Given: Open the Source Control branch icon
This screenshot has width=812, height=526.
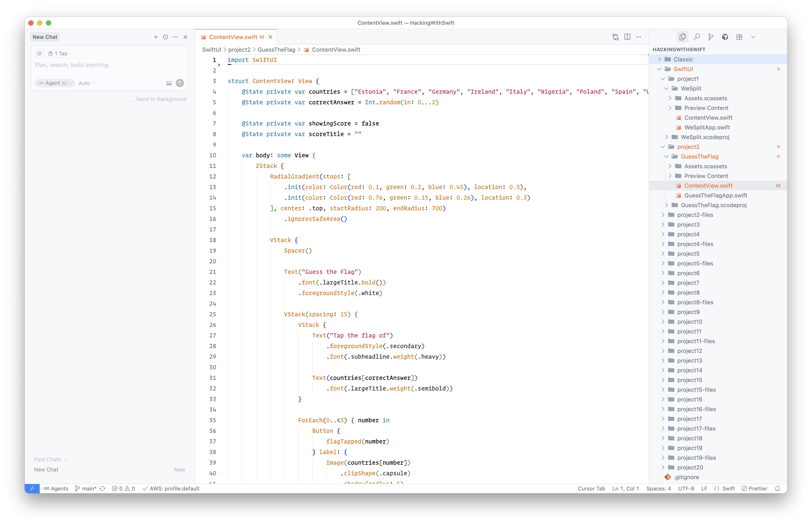Looking at the screenshot, I should coord(711,37).
